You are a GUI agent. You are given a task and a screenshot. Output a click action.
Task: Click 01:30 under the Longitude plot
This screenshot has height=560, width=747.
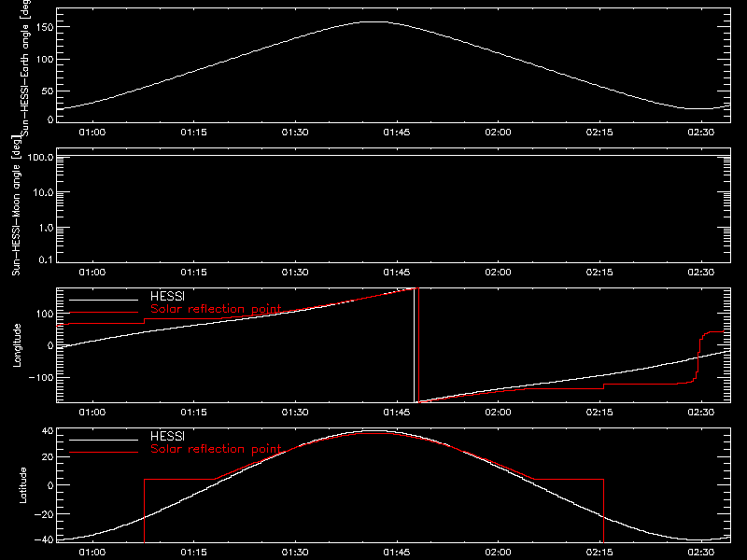tap(295, 413)
